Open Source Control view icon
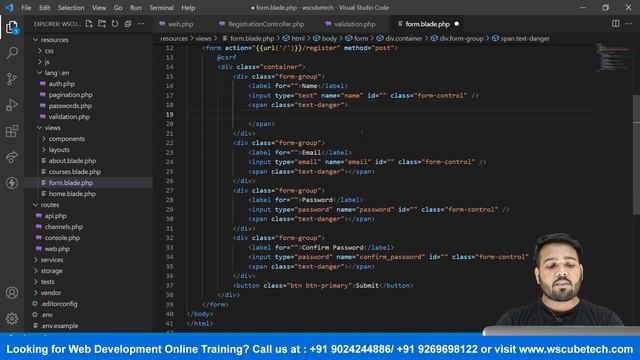 [x=12, y=79]
